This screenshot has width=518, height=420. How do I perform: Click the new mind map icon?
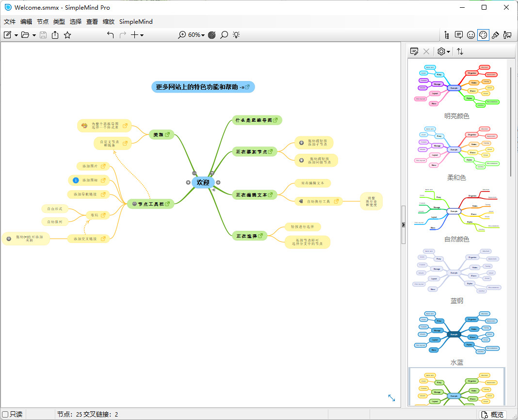8,35
